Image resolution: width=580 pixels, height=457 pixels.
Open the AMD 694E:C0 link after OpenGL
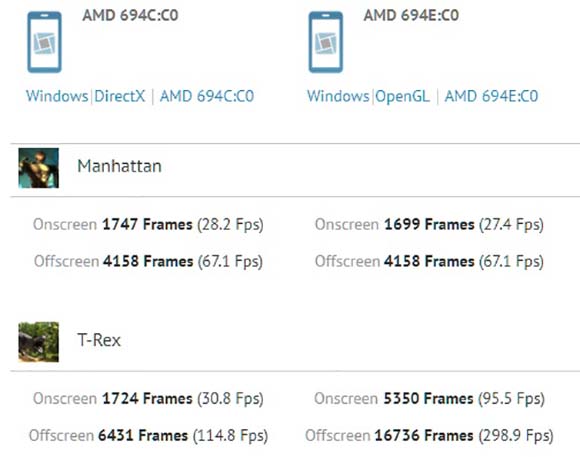coord(491,96)
